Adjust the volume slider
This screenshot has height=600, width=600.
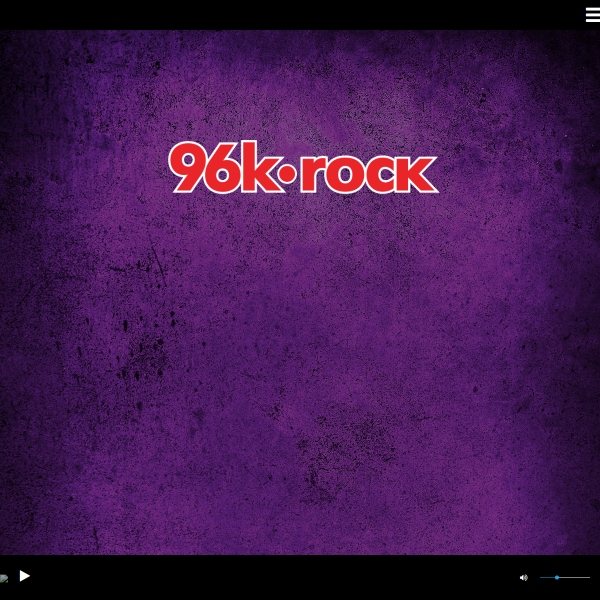[564, 577]
